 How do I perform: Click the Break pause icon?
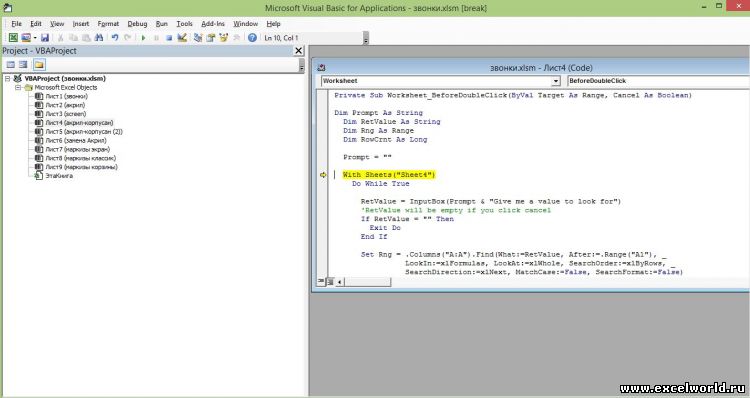[x=156, y=38]
